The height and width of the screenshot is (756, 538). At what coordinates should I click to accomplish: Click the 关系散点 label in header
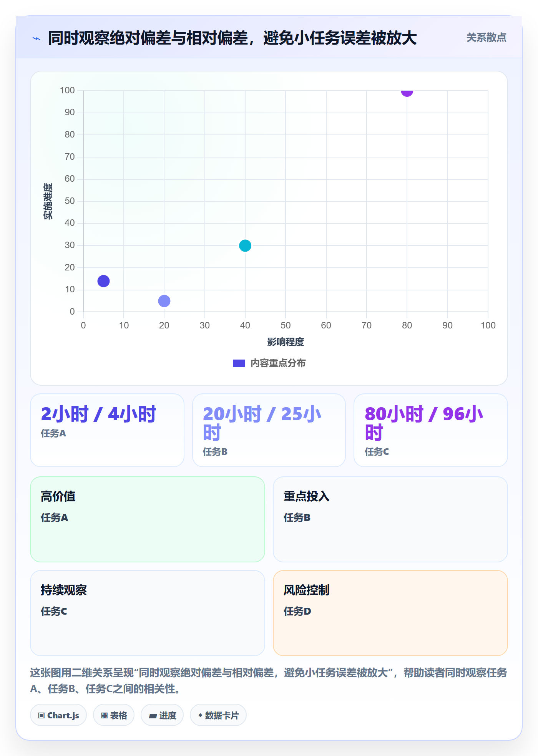[486, 38]
